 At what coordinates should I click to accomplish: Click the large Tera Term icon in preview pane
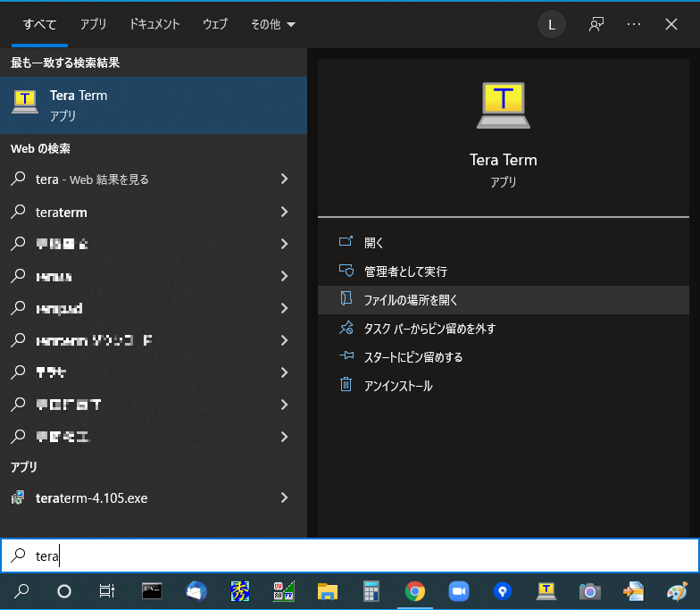pyautogui.click(x=504, y=105)
